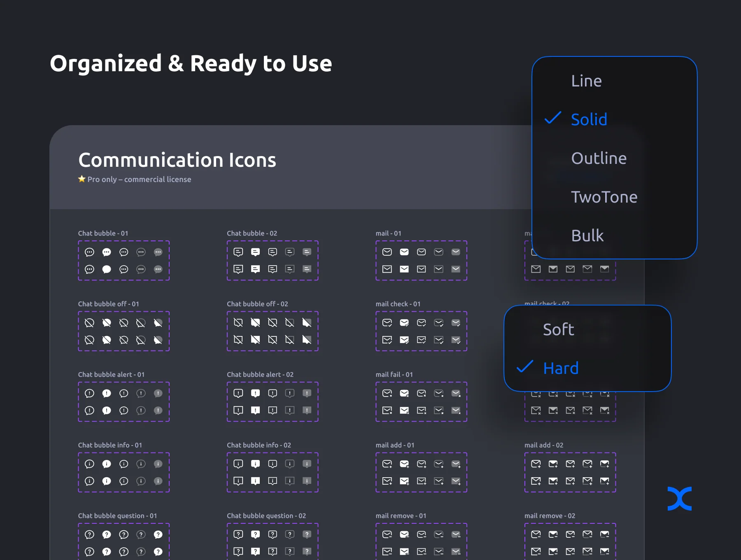Click the Communication Icons heading
The height and width of the screenshot is (560, 741).
(x=177, y=160)
